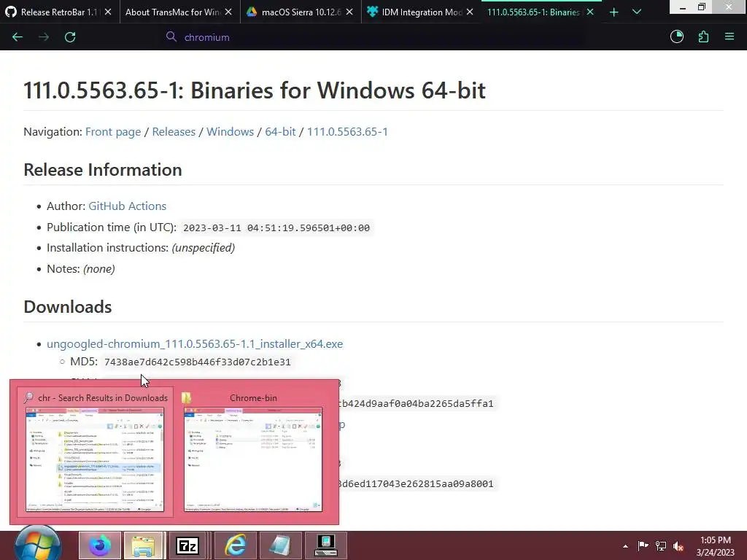Screen dimensions: 747x560
Task: Click the publication time 2023-03-11 value
Action: pyautogui.click(x=276, y=228)
